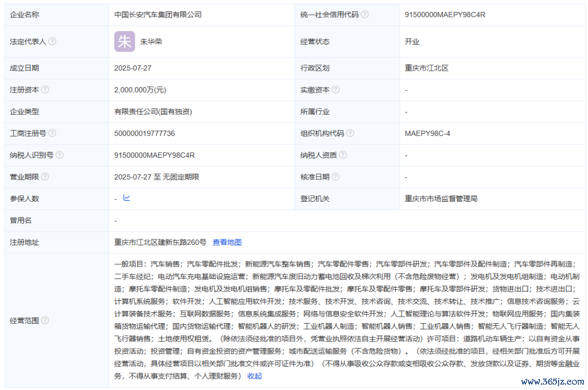The width and height of the screenshot is (588, 390).
Task: Click company type 有限责任公司(国有独资)
Action: click(153, 112)
